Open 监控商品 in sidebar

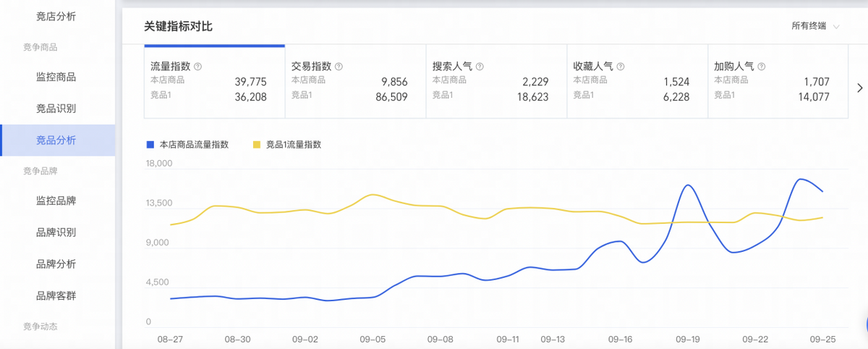point(56,77)
